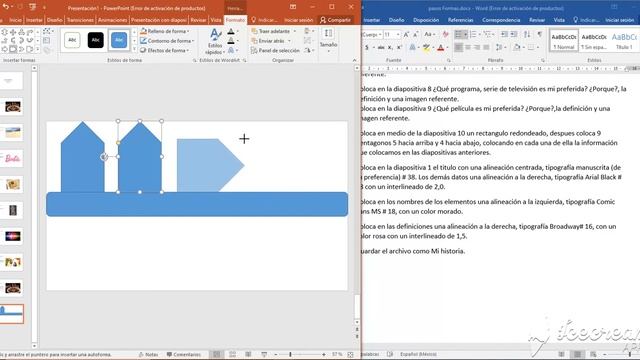Open Estilos rápidos WordArt styles
This screenshot has width=640, height=360.
pyautogui.click(x=215, y=41)
